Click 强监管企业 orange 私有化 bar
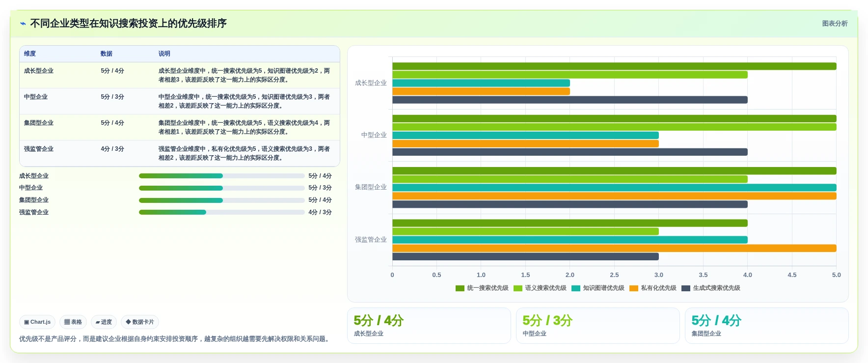 [614, 248]
